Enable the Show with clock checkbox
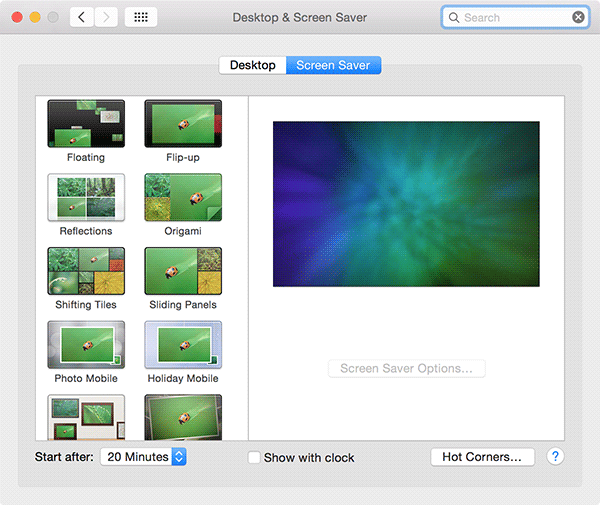The height and width of the screenshot is (505, 600). click(254, 458)
